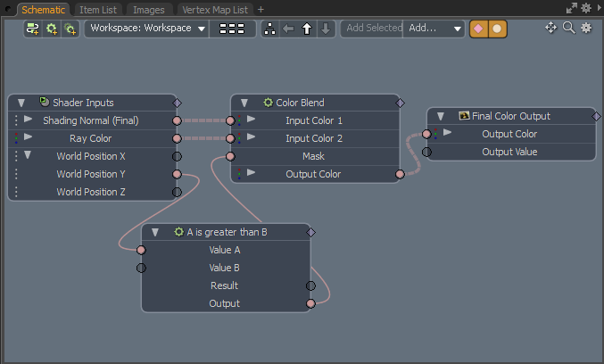Click the pan view cross-arrows icon
Viewport: 604px width, 364px height.
551,28
